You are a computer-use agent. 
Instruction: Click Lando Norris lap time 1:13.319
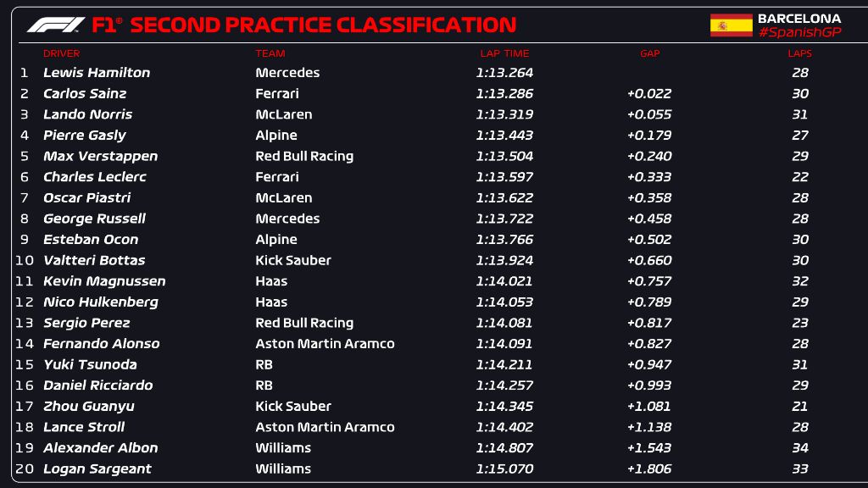pos(504,114)
